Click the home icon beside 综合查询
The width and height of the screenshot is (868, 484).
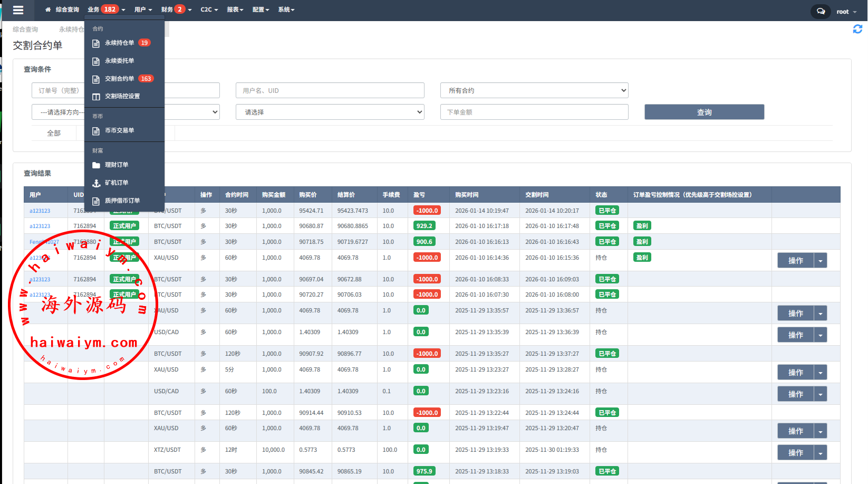(48, 10)
